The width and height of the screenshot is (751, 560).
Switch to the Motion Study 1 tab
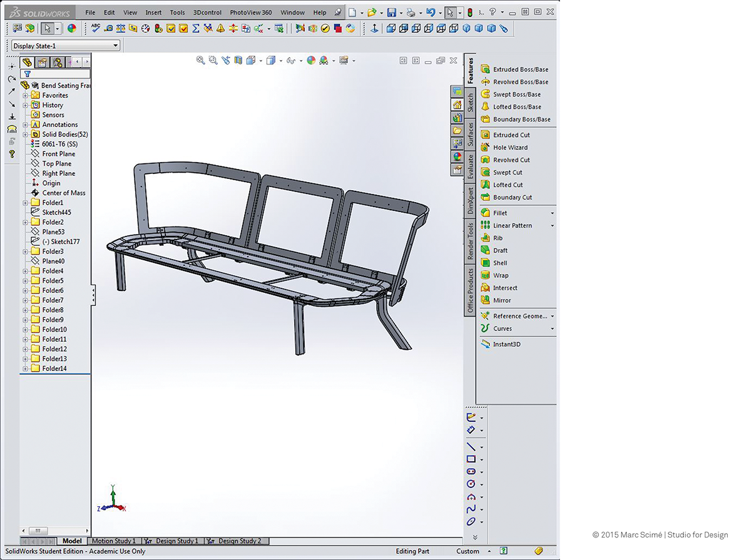tap(115, 541)
